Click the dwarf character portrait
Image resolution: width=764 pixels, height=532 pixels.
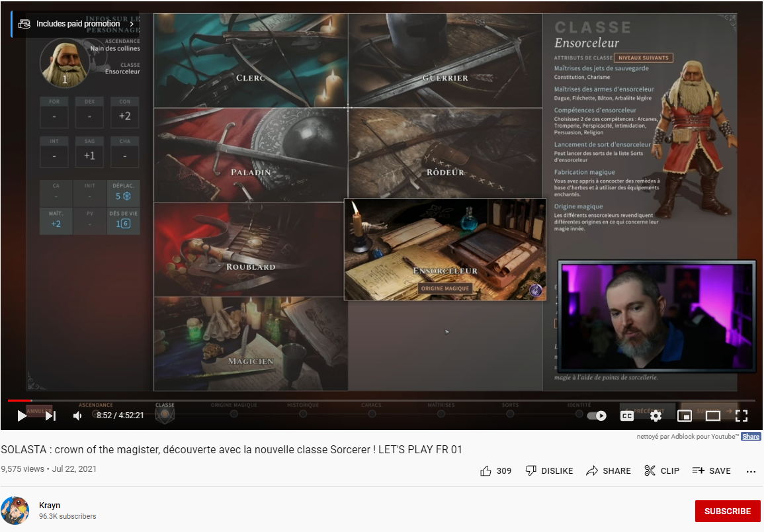[65, 64]
